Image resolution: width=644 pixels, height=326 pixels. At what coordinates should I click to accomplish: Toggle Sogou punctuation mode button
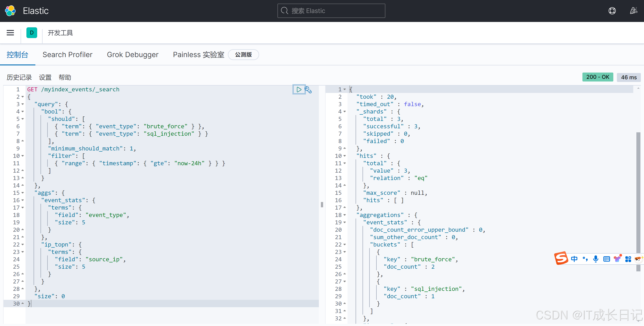(x=585, y=259)
